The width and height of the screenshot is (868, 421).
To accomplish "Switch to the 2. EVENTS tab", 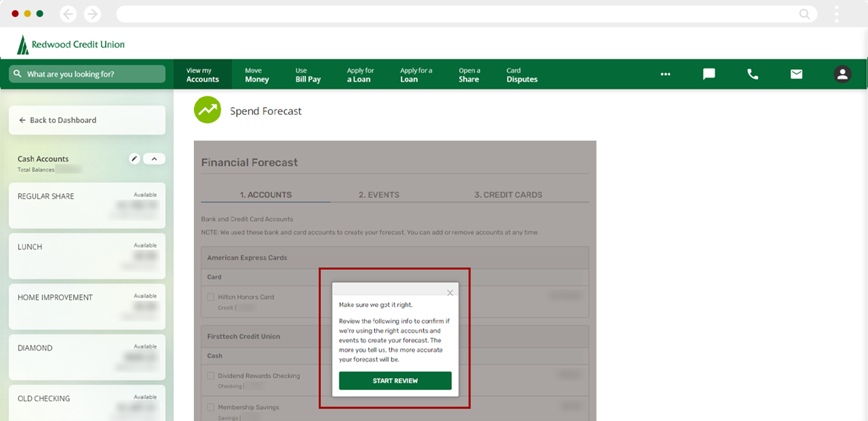I will click(379, 195).
